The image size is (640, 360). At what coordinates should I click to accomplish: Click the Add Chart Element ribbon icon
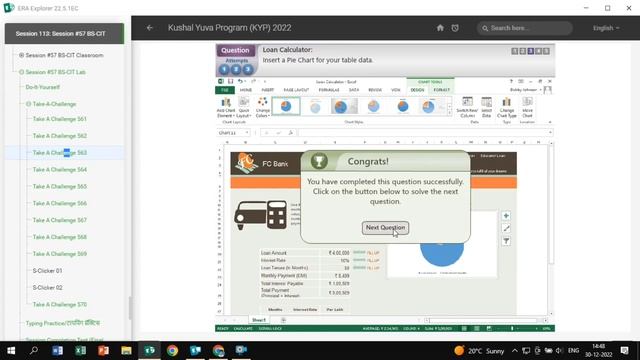coord(226,107)
